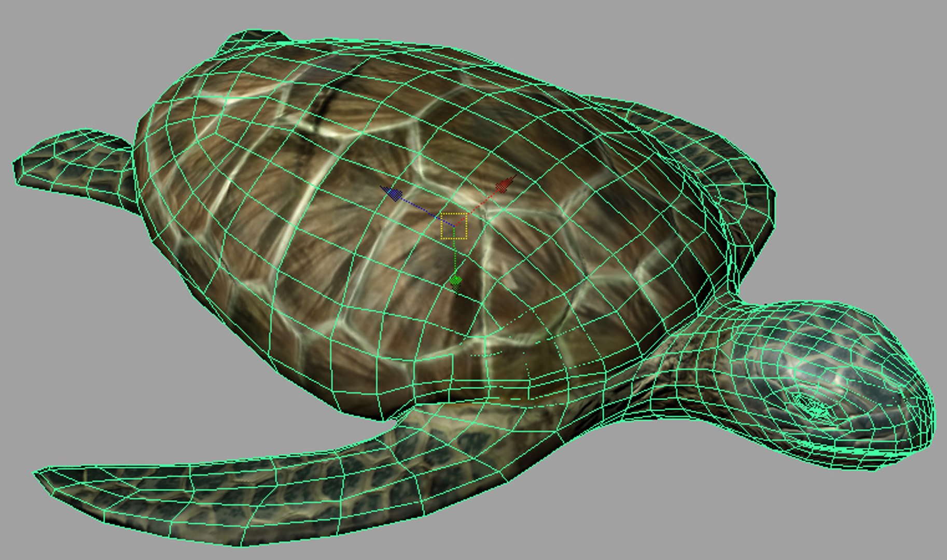The image size is (947, 560).
Task: Click the yellow center manipulator square
Action: point(454,226)
